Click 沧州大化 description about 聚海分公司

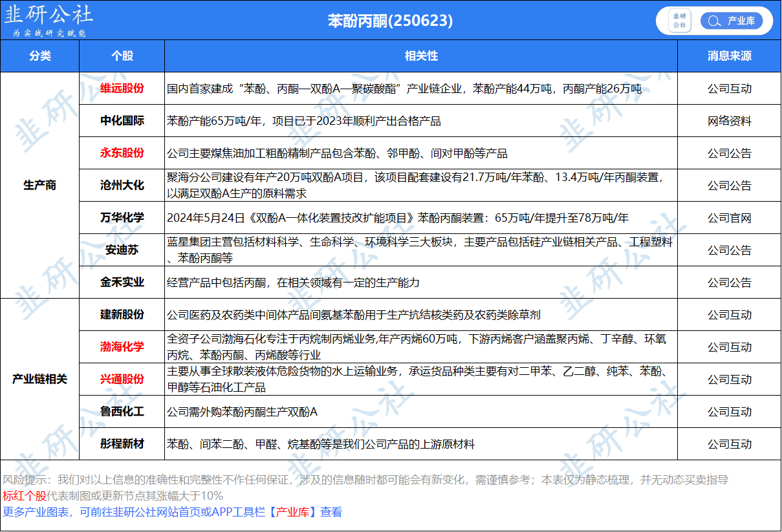click(415, 186)
